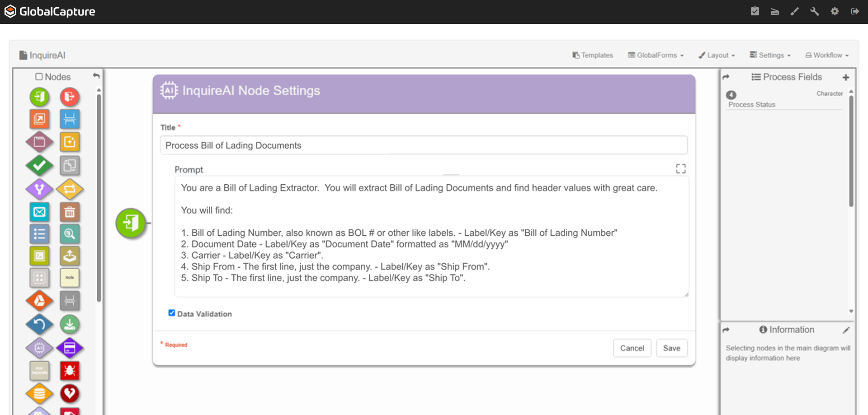Click into the Prompt text area

click(432, 237)
